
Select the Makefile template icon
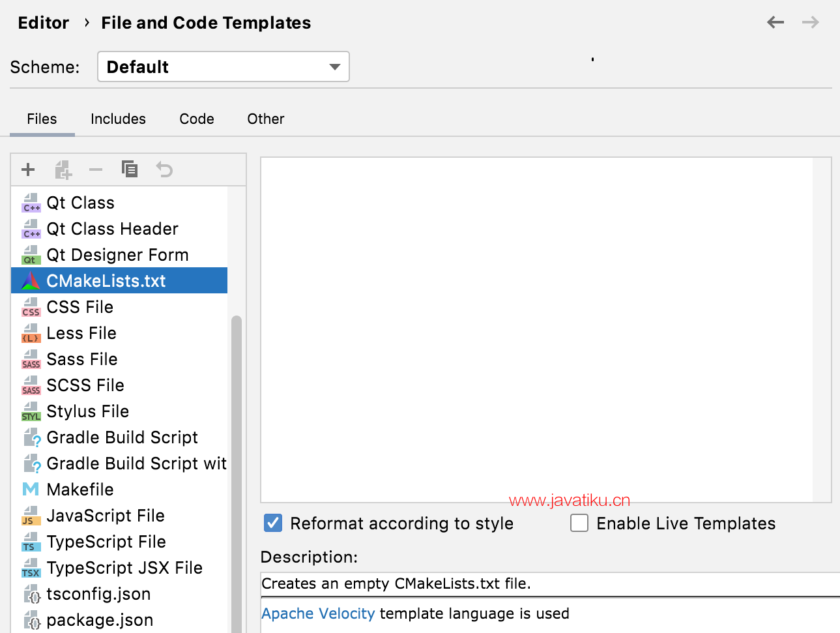tap(31, 489)
